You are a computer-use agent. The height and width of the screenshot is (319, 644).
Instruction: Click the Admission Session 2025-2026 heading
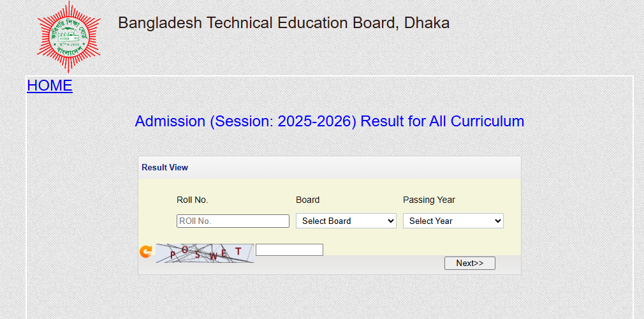coord(329,121)
